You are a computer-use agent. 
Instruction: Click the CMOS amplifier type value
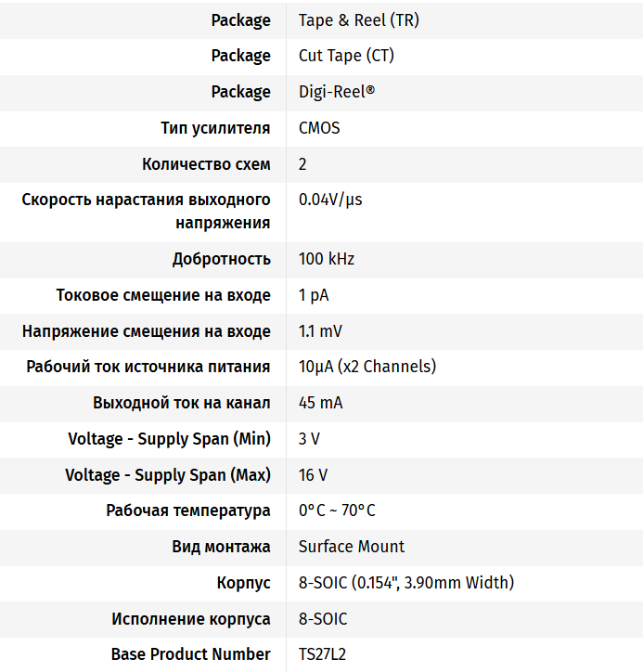coord(319,128)
